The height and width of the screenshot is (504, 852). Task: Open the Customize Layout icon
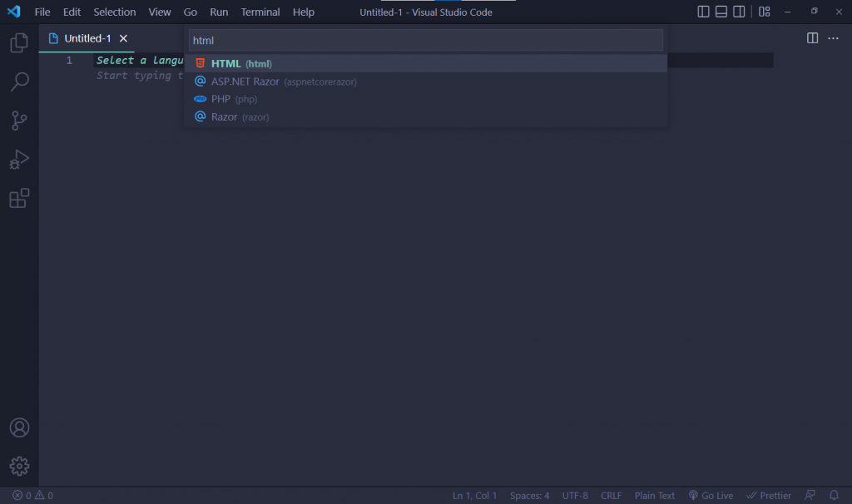pyautogui.click(x=765, y=12)
